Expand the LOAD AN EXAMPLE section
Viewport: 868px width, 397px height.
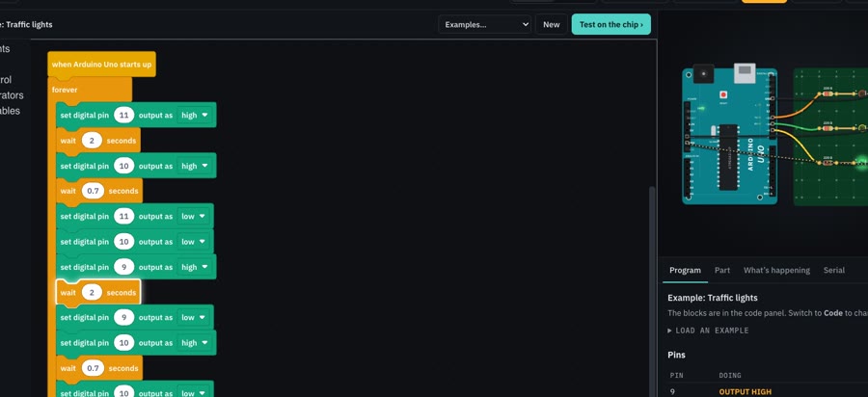(x=708, y=331)
